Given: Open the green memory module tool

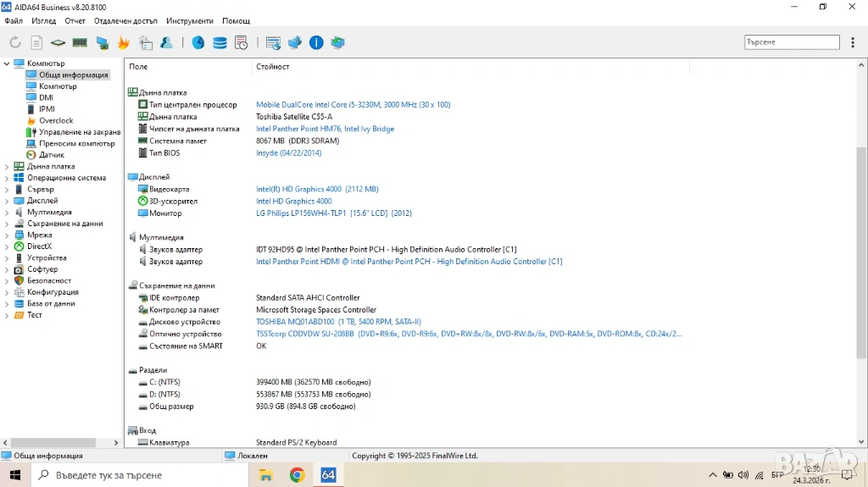Looking at the screenshot, I should (x=80, y=42).
